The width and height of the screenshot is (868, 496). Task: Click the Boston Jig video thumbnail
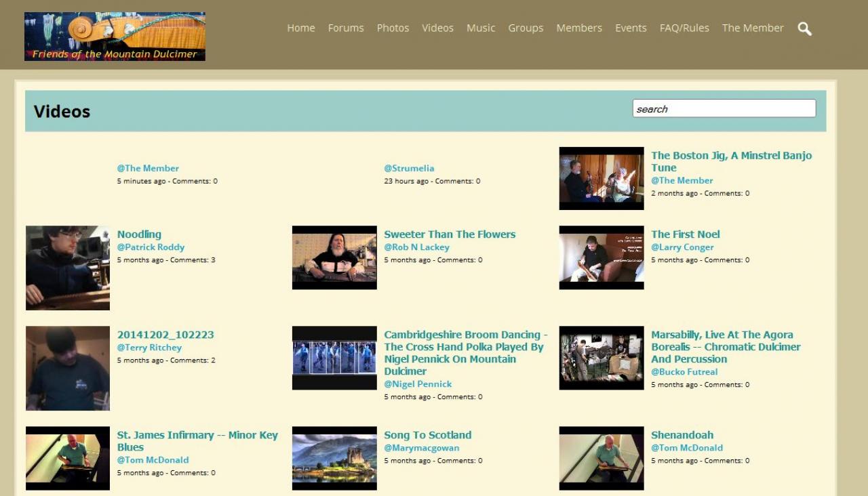click(601, 178)
